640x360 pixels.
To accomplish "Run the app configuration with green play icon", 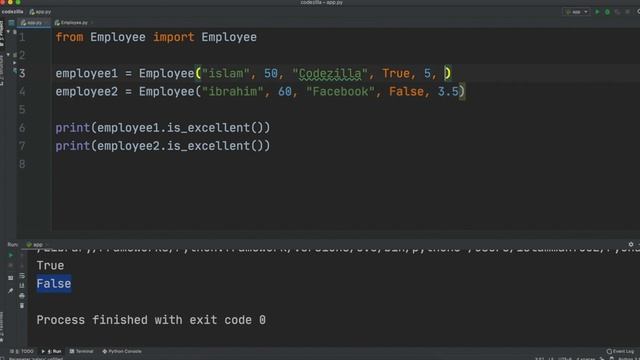I will click(x=597, y=12).
